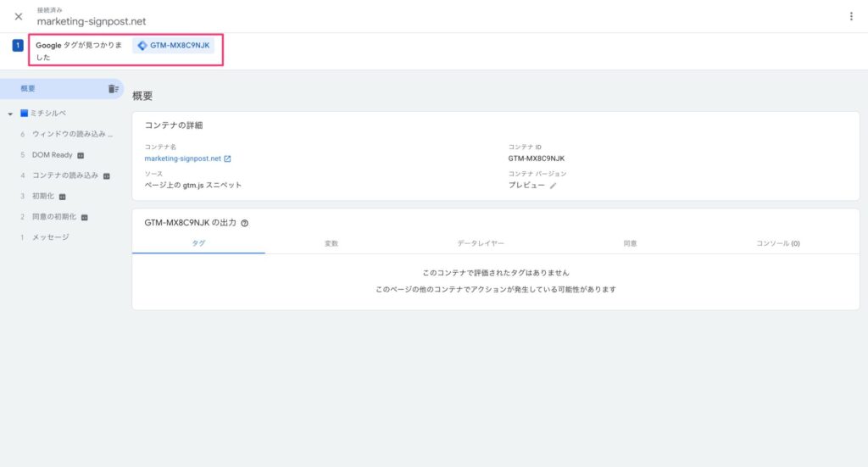Image resolution: width=868 pixels, height=467 pixels.
Task: Open marketing-signpost.net container link
Action: coord(182,158)
